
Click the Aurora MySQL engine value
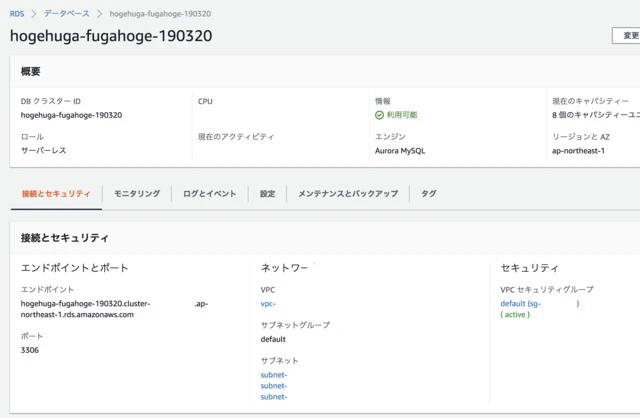(400, 151)
